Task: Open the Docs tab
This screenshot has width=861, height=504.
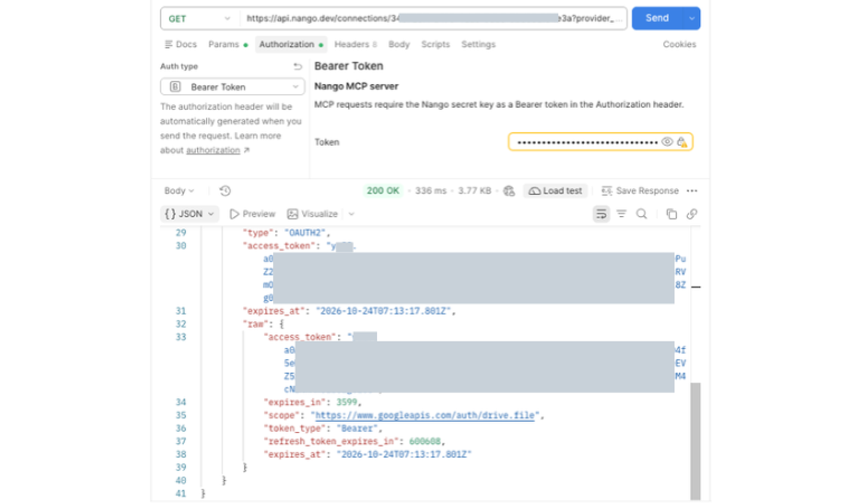Action: click(x=181, y=44)
